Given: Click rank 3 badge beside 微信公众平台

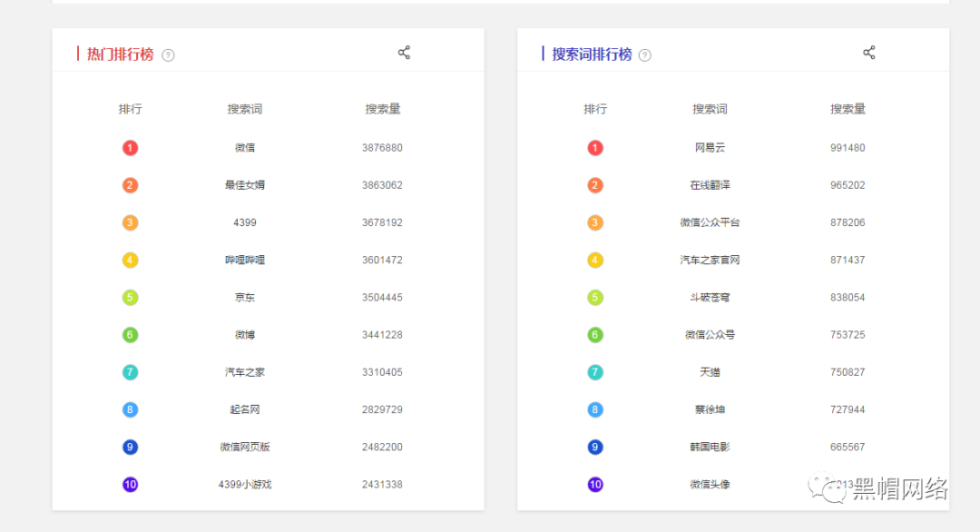Looking at the screenshot, I should (x=595, y=222).
